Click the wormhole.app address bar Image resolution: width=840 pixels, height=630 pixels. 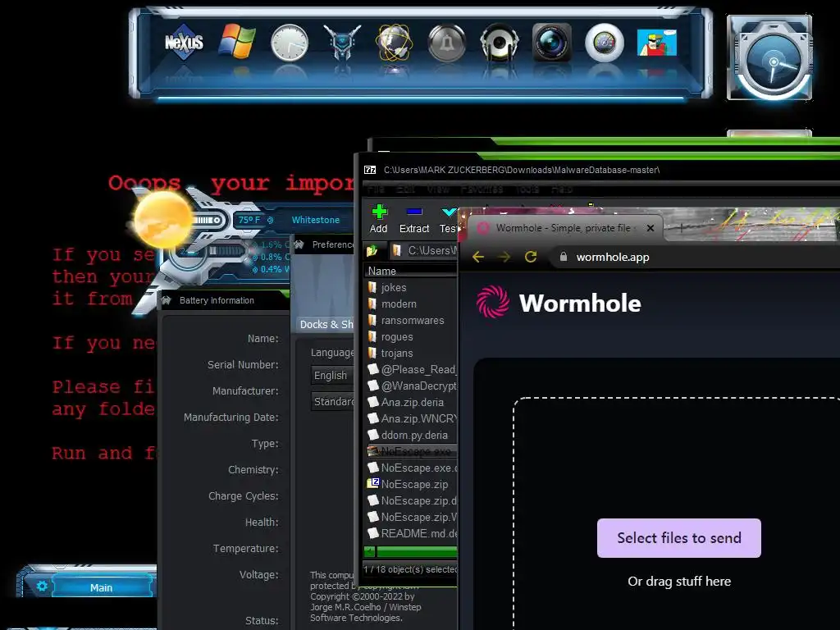pos(696,257)
